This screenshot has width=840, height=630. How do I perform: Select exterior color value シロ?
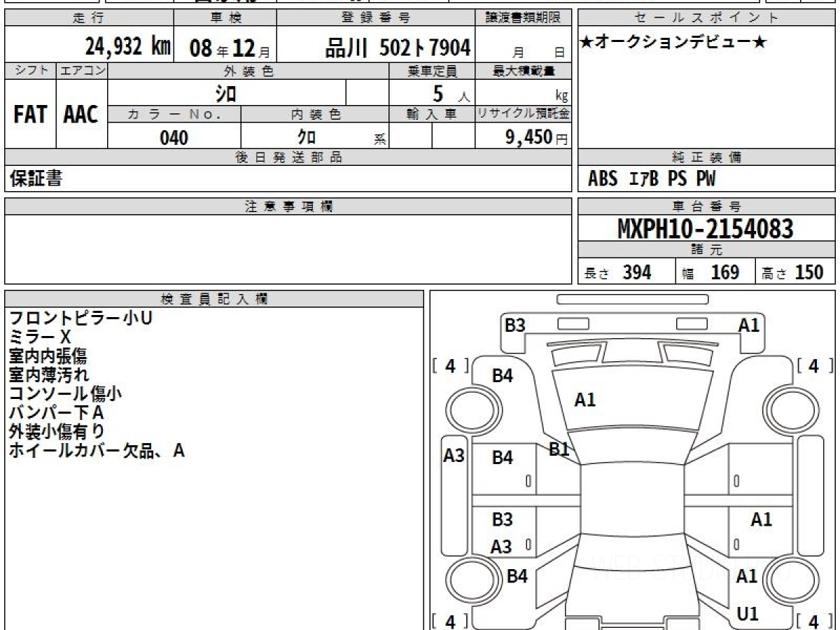225,92
